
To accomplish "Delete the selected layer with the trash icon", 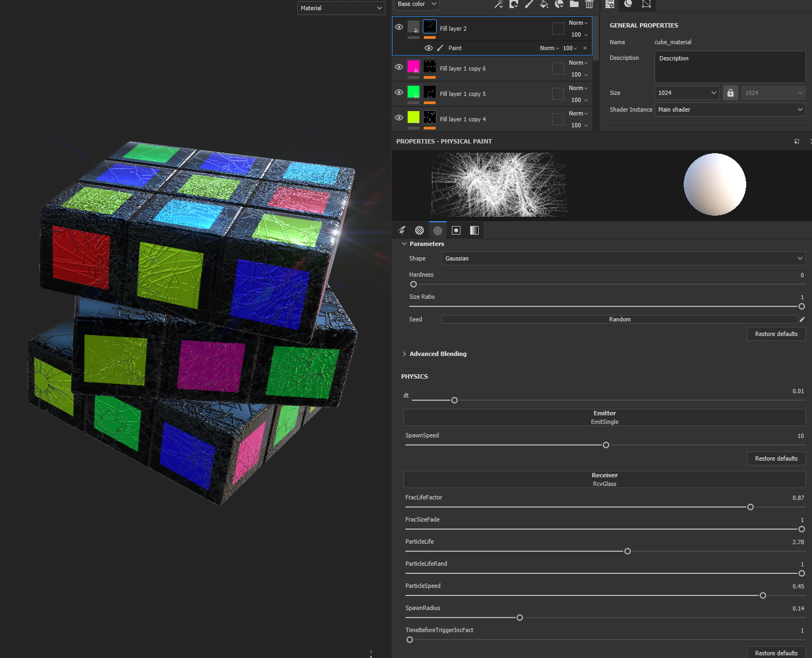I will (589, 4).
